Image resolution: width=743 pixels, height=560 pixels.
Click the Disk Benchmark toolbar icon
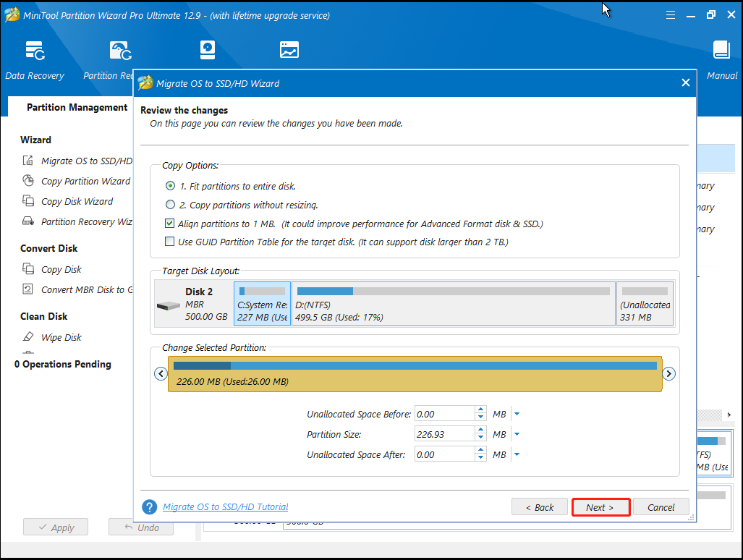coord(208,50)
